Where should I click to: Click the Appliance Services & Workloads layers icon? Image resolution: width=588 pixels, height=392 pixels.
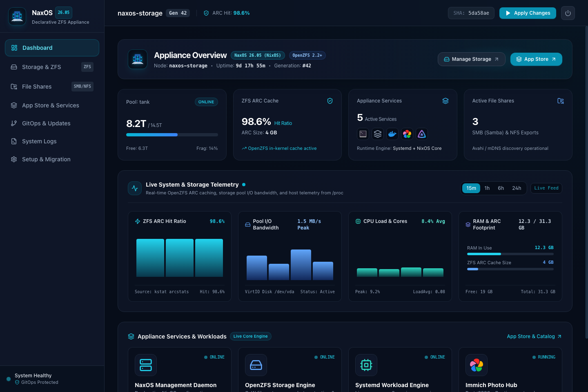(131, 336)
